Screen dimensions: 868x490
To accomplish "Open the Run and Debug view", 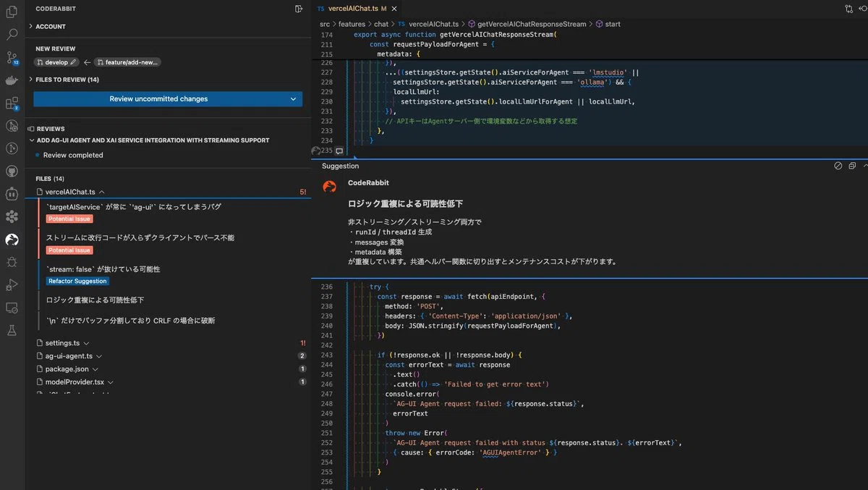I will (12, 285).
